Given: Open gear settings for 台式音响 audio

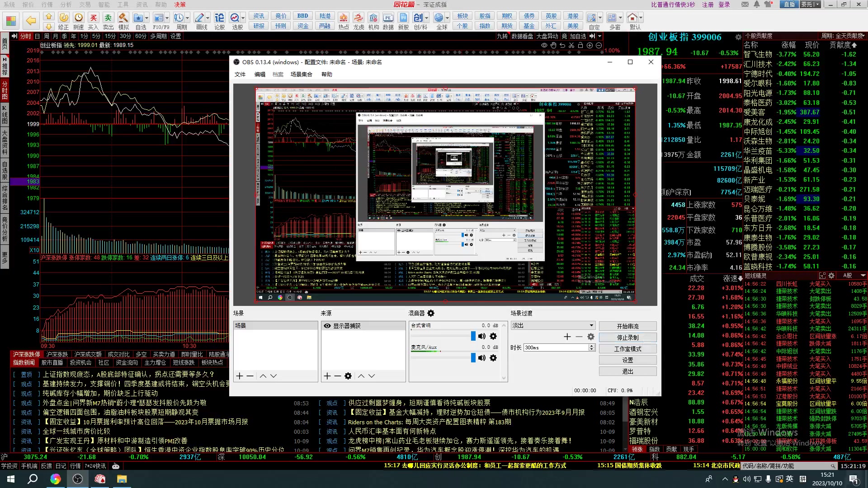Looking at the screenshot, I should [493, 336].
